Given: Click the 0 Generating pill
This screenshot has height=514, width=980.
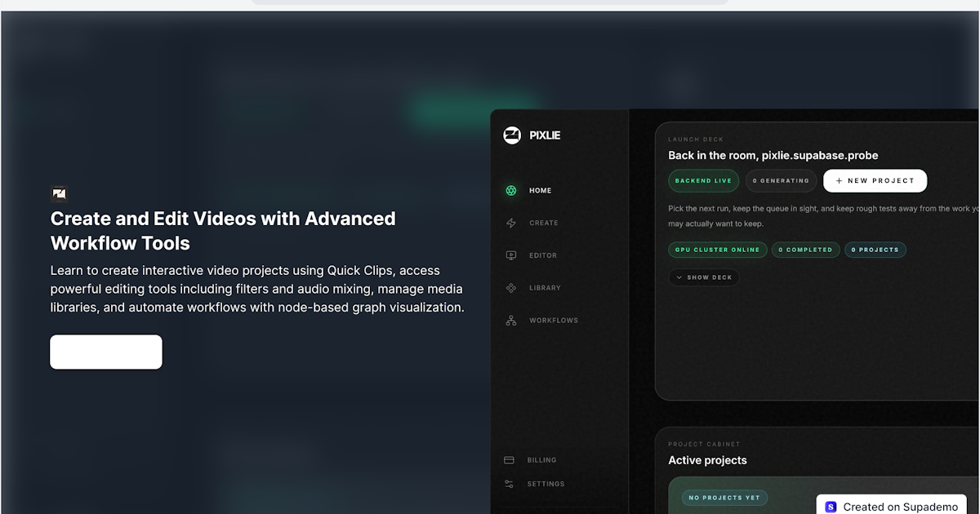Looking at the screenshot, I should 781,181.
